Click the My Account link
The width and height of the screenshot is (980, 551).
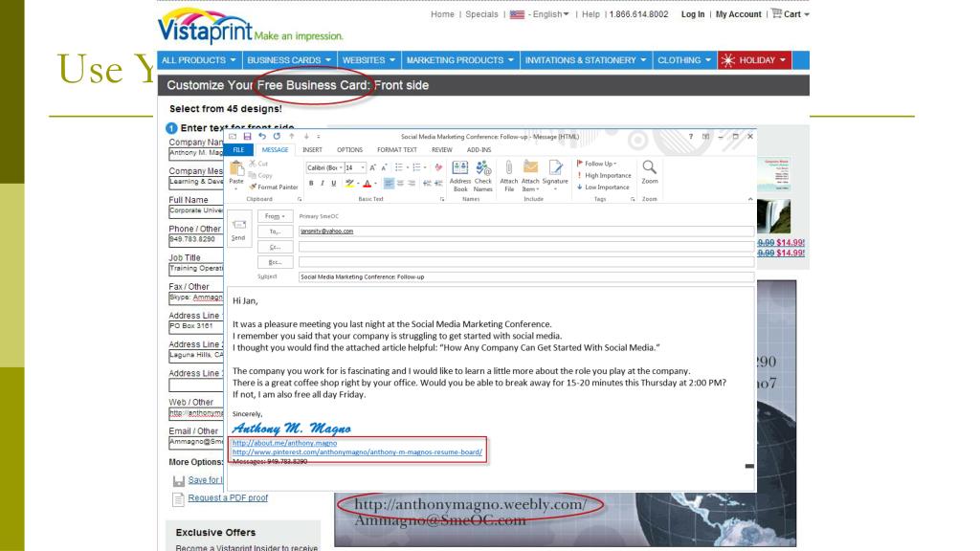coord(738,13)
